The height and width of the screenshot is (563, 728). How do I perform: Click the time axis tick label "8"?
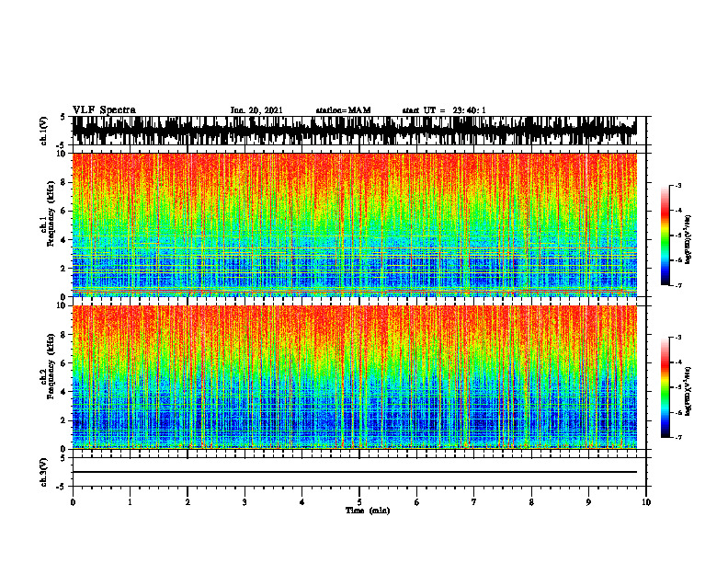(x=531, y=502)
